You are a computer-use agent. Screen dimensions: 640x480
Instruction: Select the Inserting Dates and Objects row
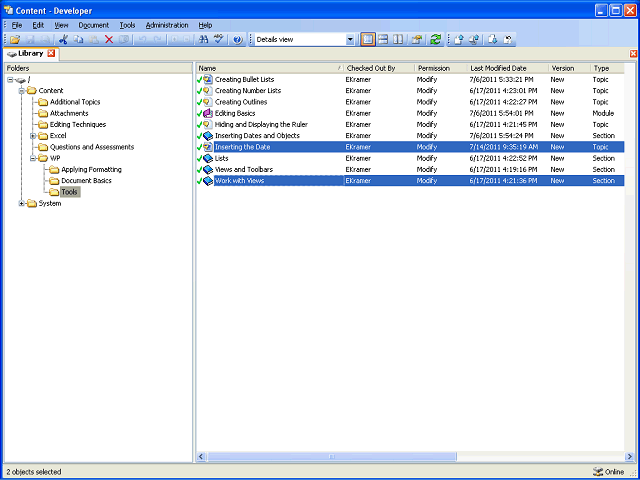click(x=410, y=136)
